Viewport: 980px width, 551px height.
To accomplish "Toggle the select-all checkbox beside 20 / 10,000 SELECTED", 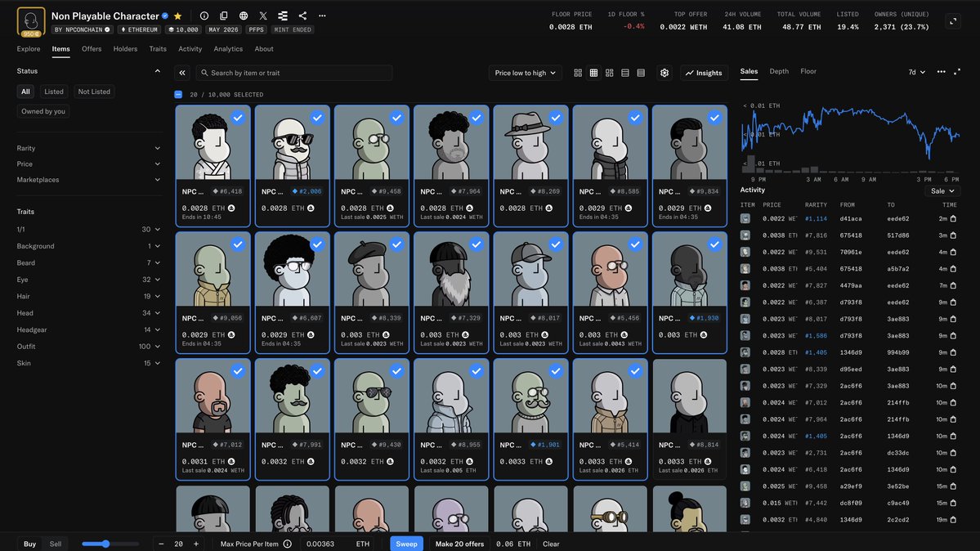I will pos(178,95).
